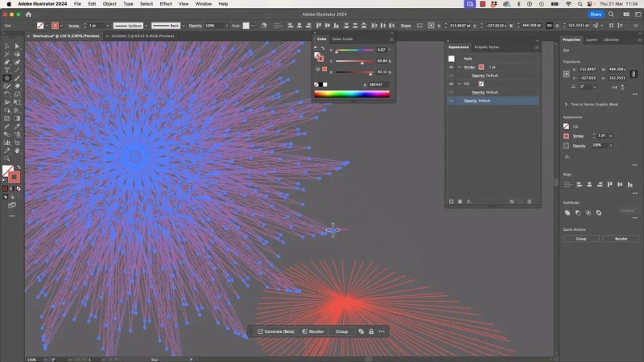Select the Zoom magnifier tool
The image size is (644, 362).
[7, 158]
